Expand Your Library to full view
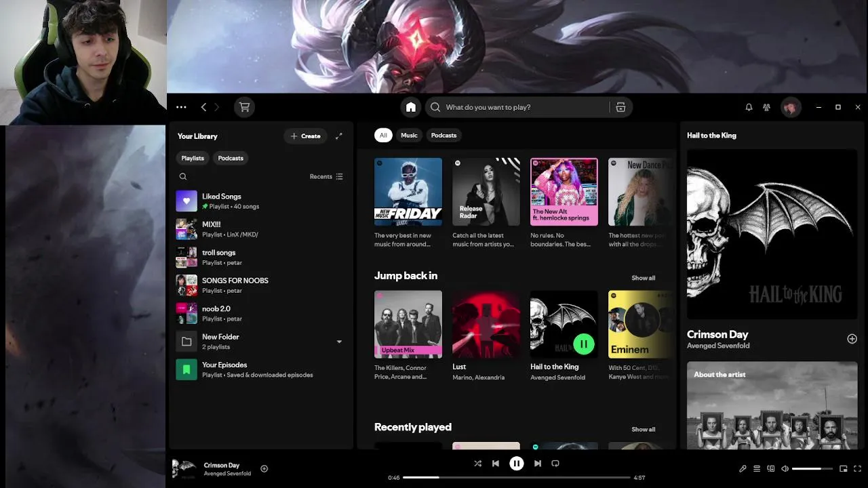Screen dimensions: 868x488 (339, 136)
